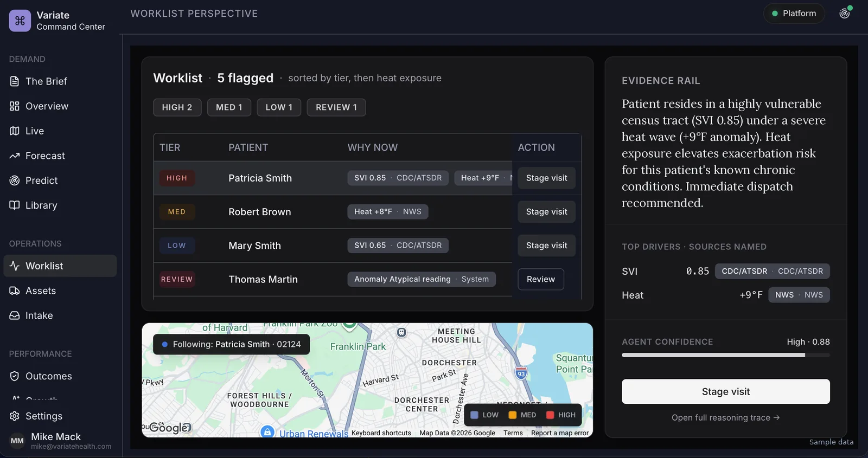Open map Keyboard shortcuts link
Viewport: 868px width, 458px height.
(x=381, y=433)
